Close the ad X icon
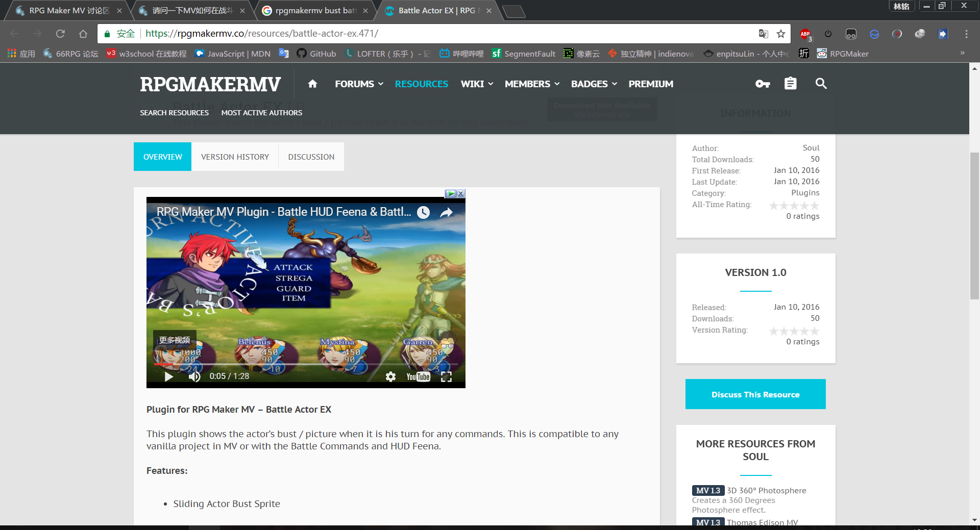Image resolution: width=980 pixels, height=530 pixels. (461, 193)
